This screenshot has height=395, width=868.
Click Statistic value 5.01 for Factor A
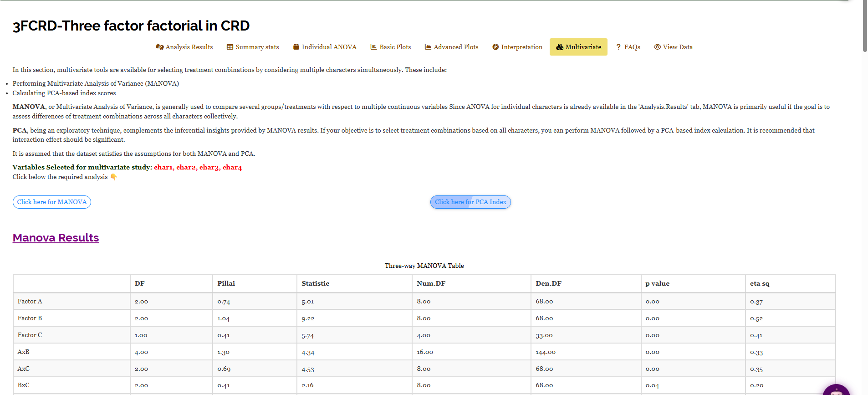[308, 302]
